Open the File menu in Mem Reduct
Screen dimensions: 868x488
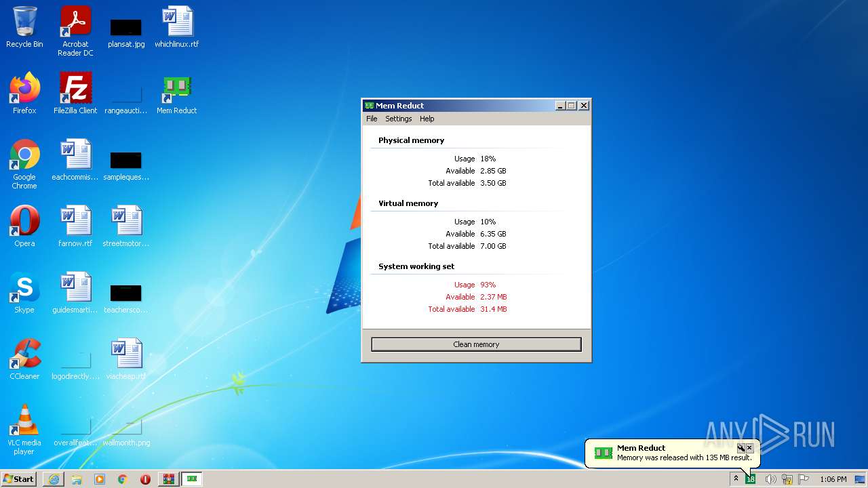pyautogui.click(x=372, y=119)
